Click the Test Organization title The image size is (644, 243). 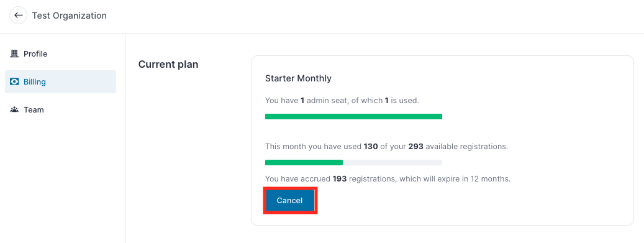pyautogui.click(x=70, y=16)
